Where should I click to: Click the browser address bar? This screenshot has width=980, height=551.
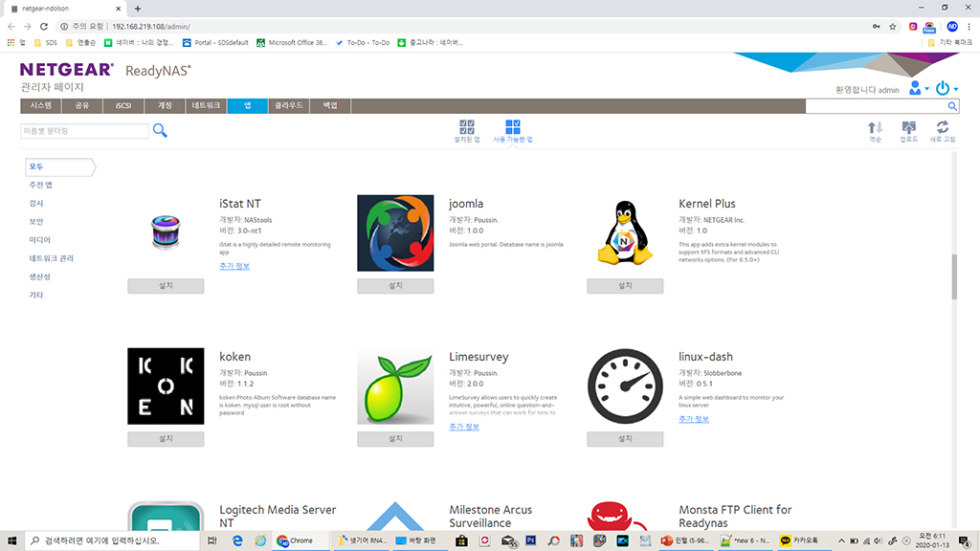pos(462,26)
